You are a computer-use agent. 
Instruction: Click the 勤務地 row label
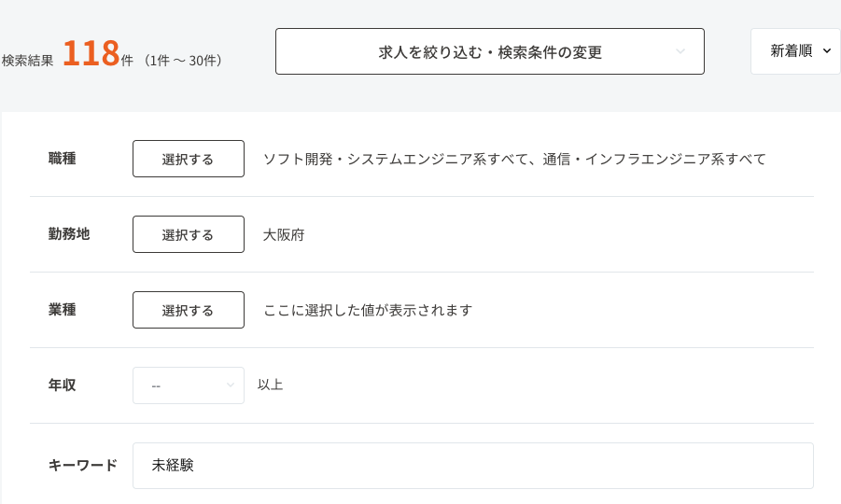pyautogui.click(x=69, y=234)
